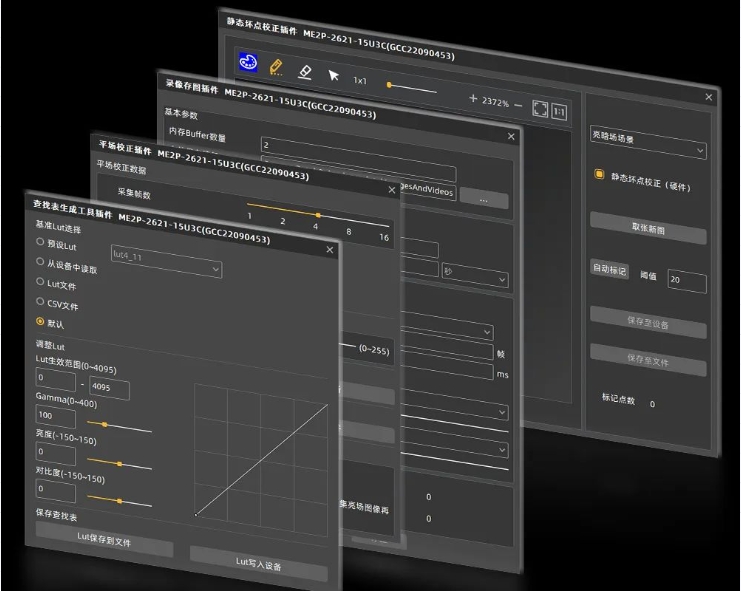741x591 pixels.
Task: Open the 亮暗场景 dropdown
Action: tap(648, 142)
